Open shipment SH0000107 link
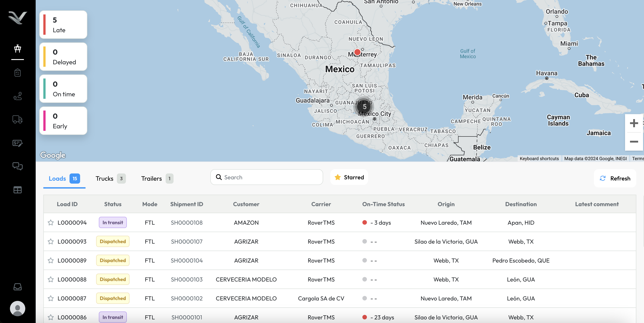This screenshot has height=323, width=644. click(187, 242)
